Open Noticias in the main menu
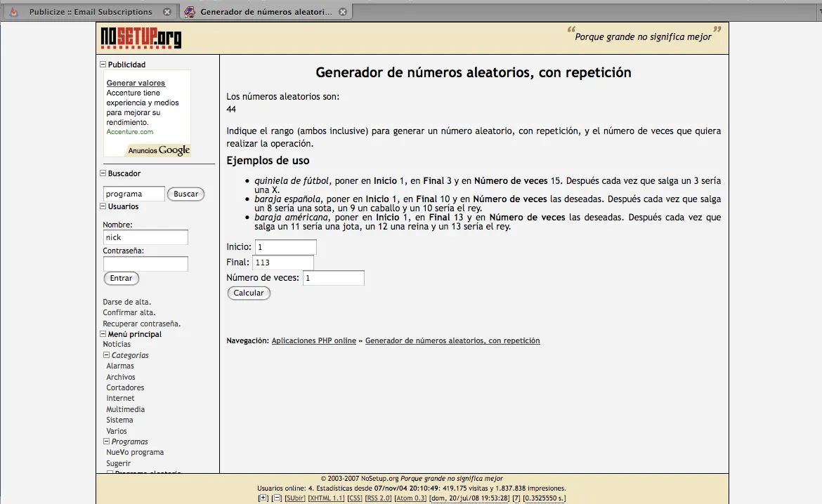Image resolution: width=822 pixels, height=504 pixels. click(x=117, y=344)
